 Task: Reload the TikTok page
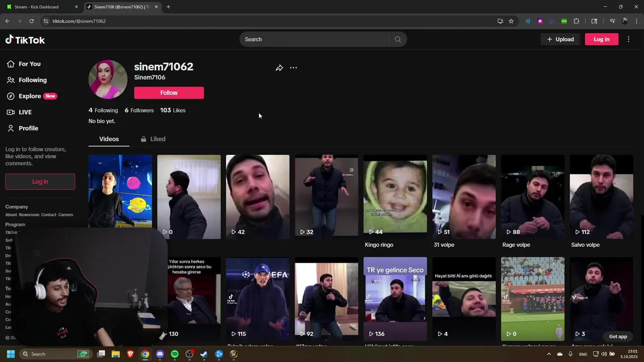(31, 21)
